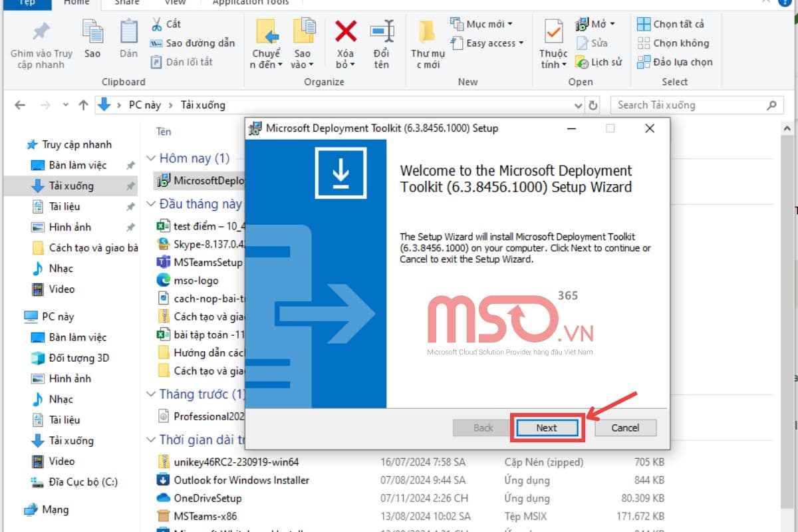This screenshot has width=798, height=532.
Task: Collapse the 'Hôm nay (1)' group
Action: click(152, 158)
